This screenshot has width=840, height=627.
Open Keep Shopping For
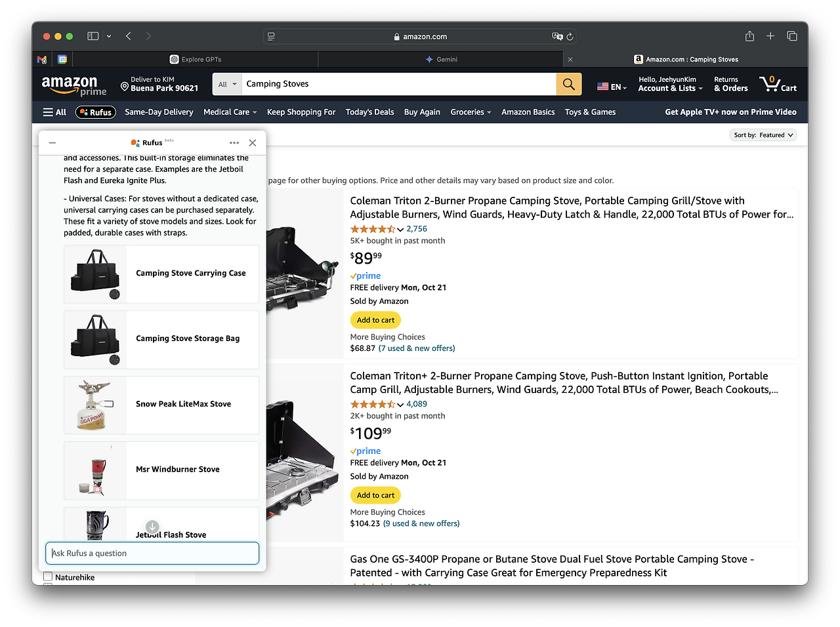click(x=301, y=112)
